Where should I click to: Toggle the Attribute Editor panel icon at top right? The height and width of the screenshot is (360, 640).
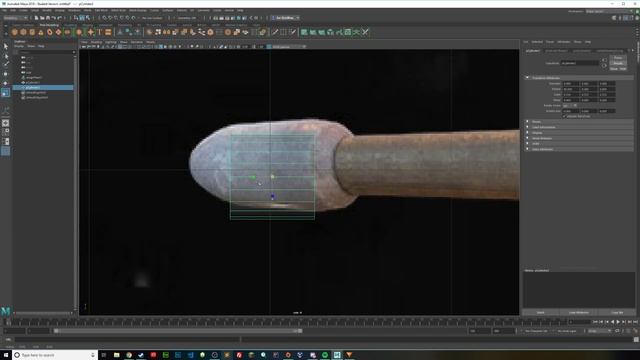click(625, 18)
